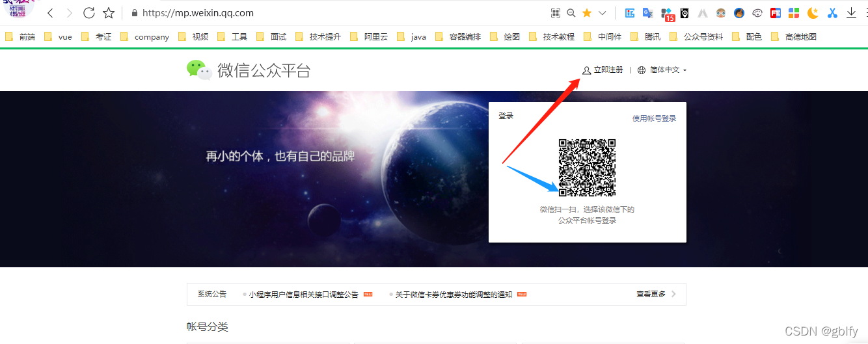Click the home star icon beside reload
Viewport: 868px width, 344px height.
109,13
